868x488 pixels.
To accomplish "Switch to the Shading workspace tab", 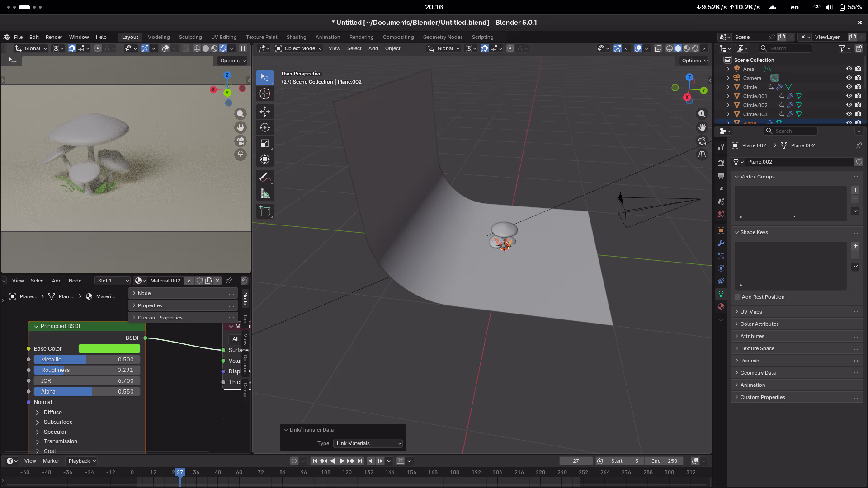I will [296, 37].
